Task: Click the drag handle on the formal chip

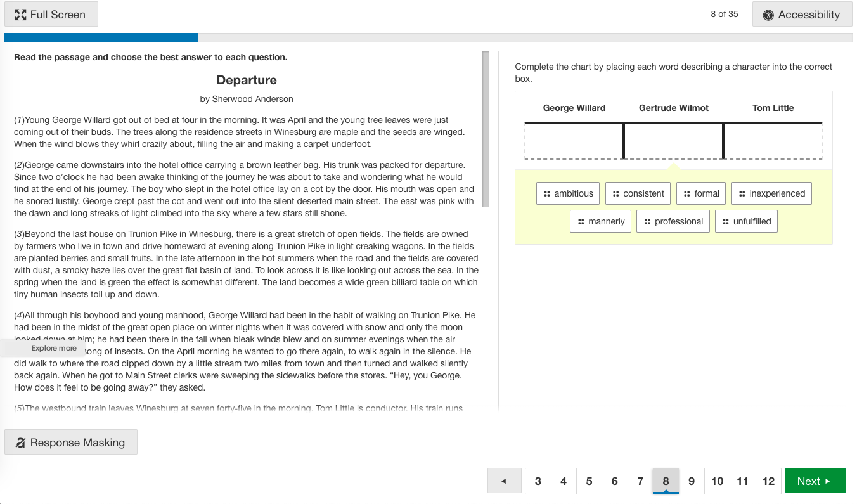Action: tap(687, 194)
